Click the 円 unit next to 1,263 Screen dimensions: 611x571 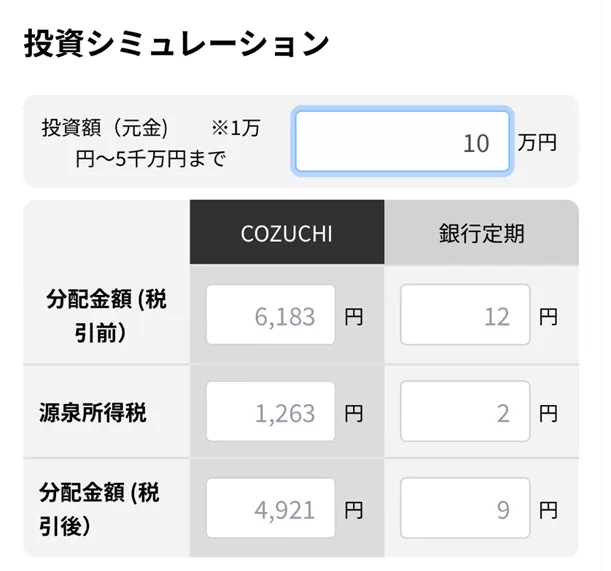click(x=354, y=413)
